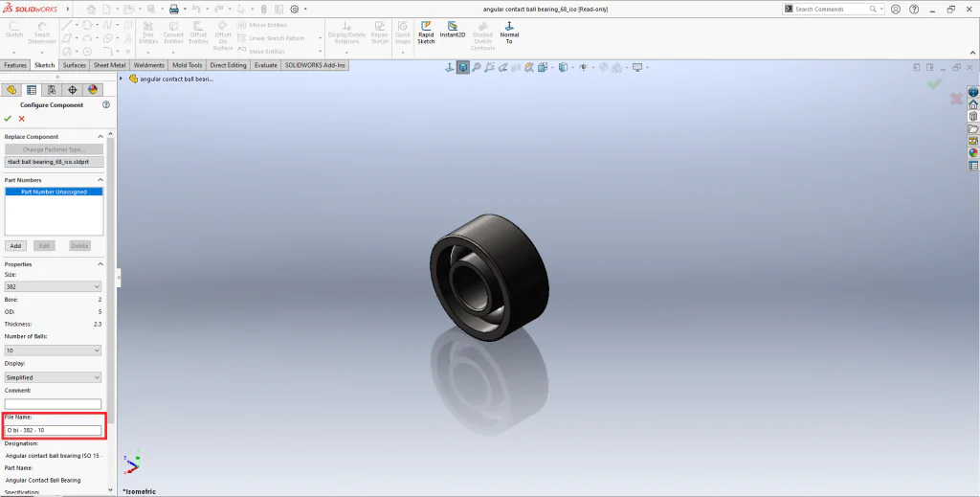Collapse the Properties section

[100, 264]
